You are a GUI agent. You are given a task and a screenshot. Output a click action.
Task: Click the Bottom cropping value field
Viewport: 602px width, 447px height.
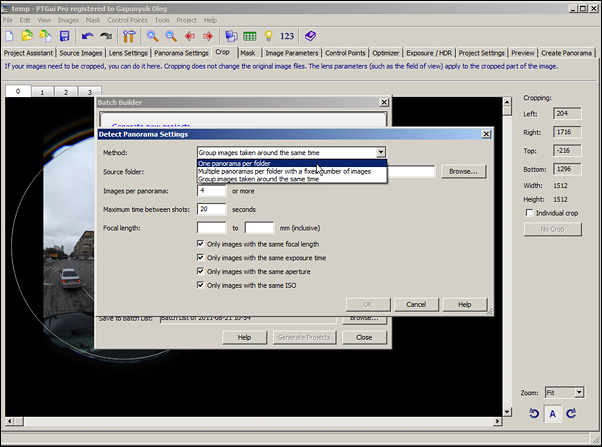point(567,169)
